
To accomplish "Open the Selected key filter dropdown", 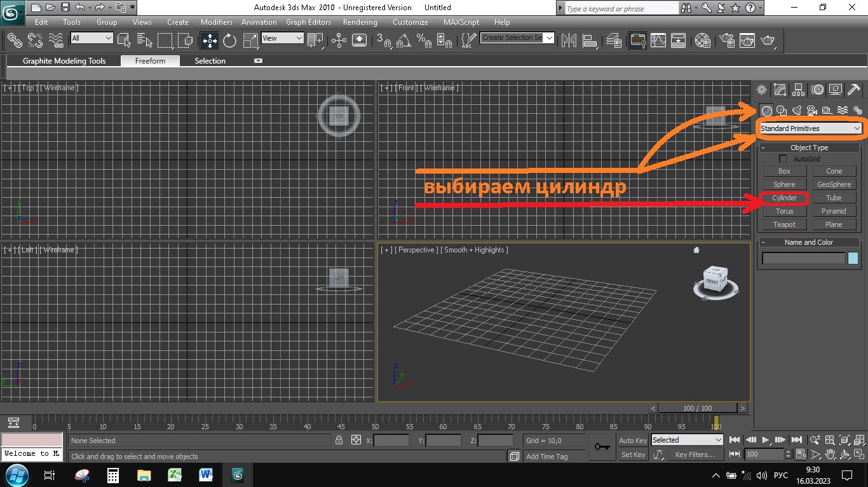I will click(687, 440).
